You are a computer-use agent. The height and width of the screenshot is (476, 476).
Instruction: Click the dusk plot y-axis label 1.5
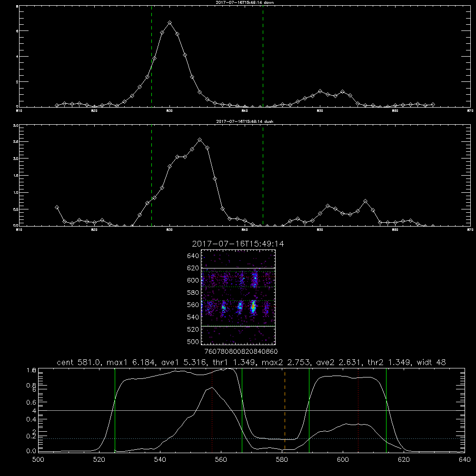16,176
